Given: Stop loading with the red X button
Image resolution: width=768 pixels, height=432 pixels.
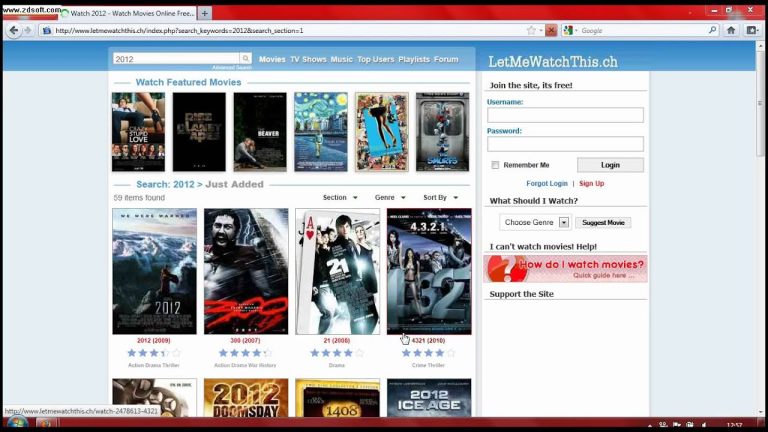Looking at the screenshot, I should (x=551, y=30).
